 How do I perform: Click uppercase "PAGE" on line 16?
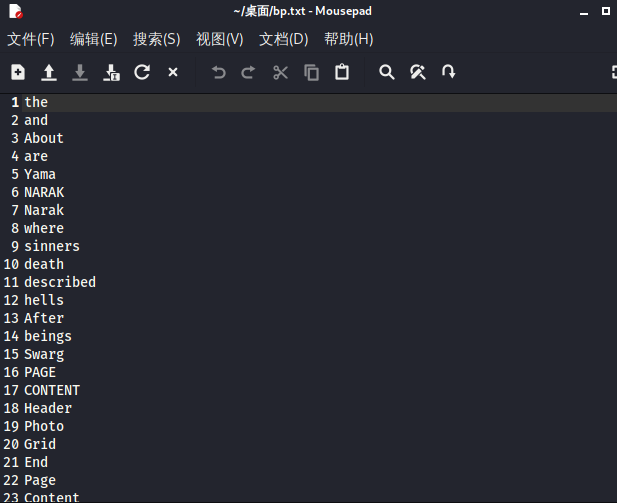40,372
